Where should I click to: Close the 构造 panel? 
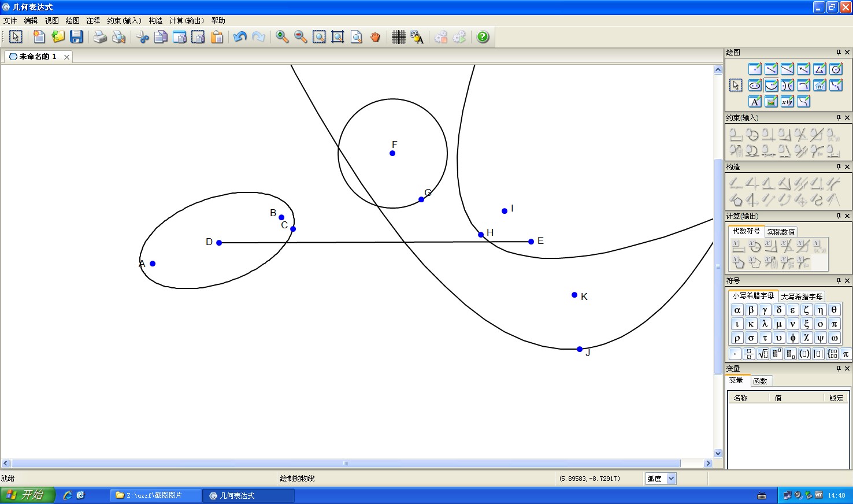tap(847, 167)
